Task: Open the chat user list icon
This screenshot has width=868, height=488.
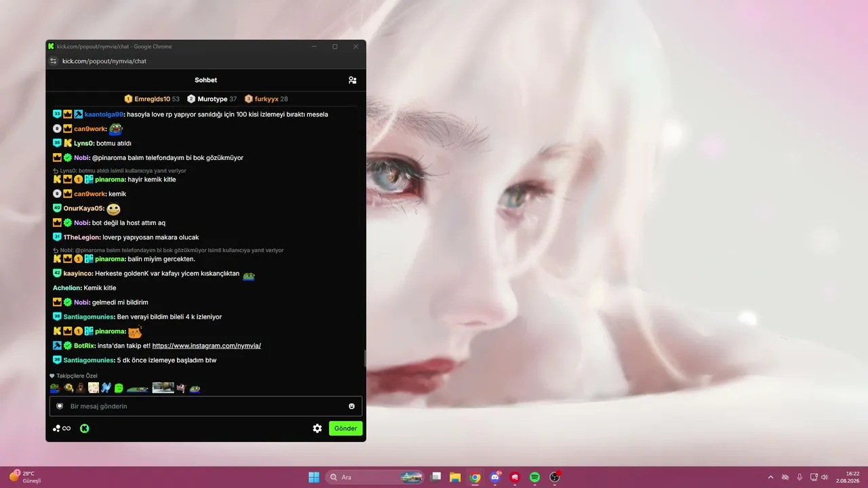Action: tap(353, 80)
